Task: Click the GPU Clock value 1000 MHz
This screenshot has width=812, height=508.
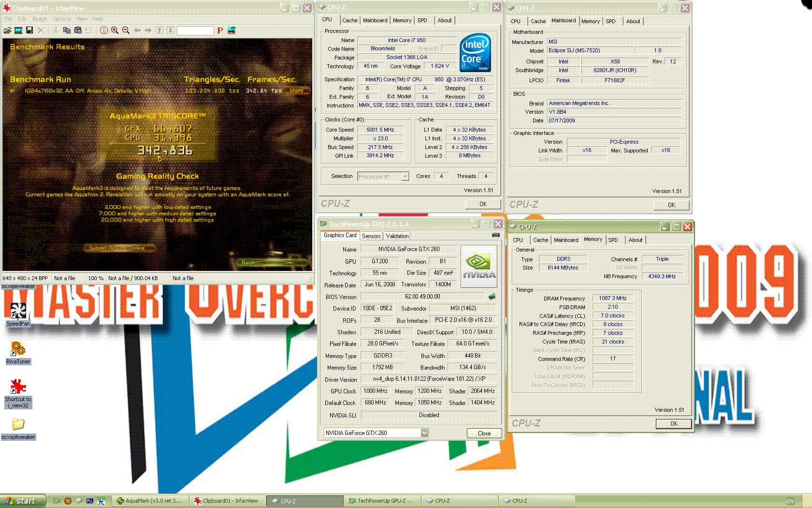Action: [376, 391]
